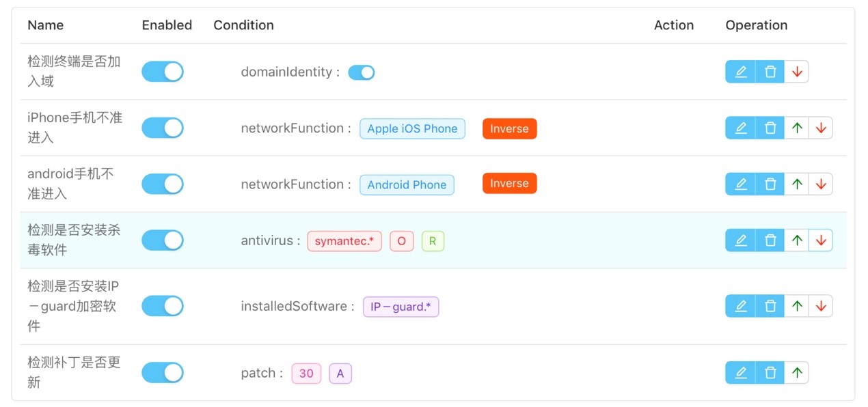Image resolution: width=868 pixels, height=407 pixels.
Task: Disable the iPhone手机不准进入 rule toggle
Action: pyautogui.click(x=163, y=128)
